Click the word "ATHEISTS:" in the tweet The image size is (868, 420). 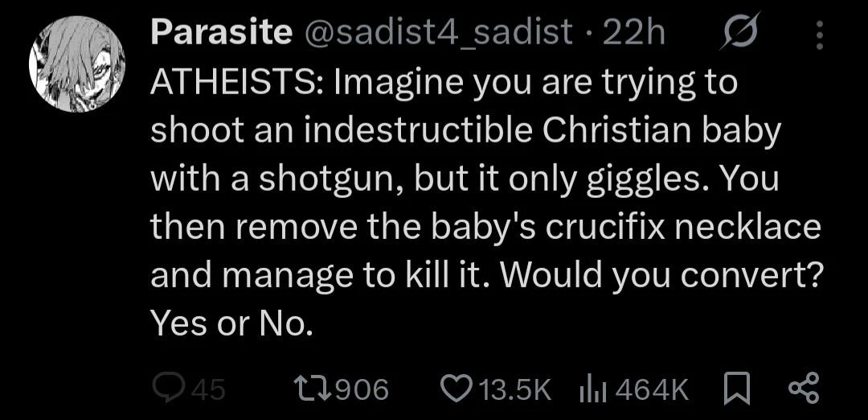(235, 83)
